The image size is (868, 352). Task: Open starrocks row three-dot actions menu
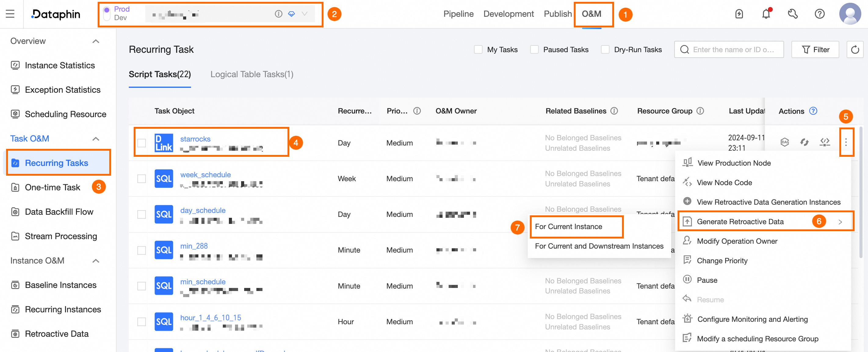tap(846, 142)
